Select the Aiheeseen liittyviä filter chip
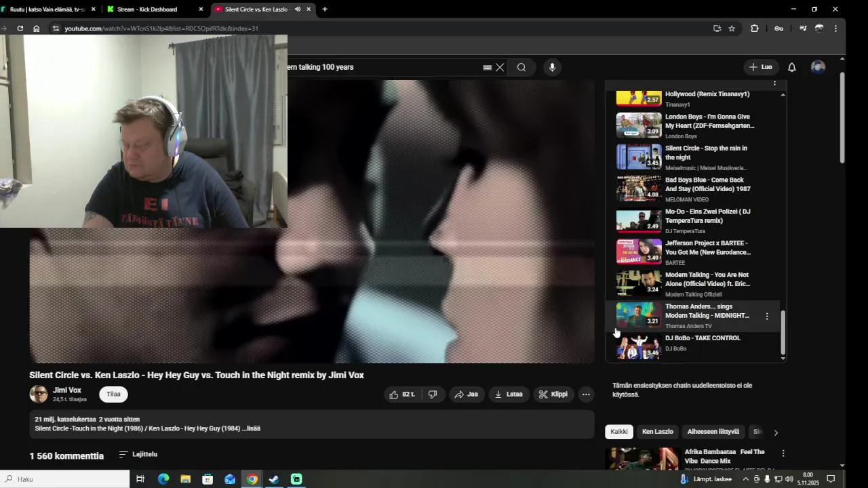This screenshot has height=488, width=868. click(713, 432)
